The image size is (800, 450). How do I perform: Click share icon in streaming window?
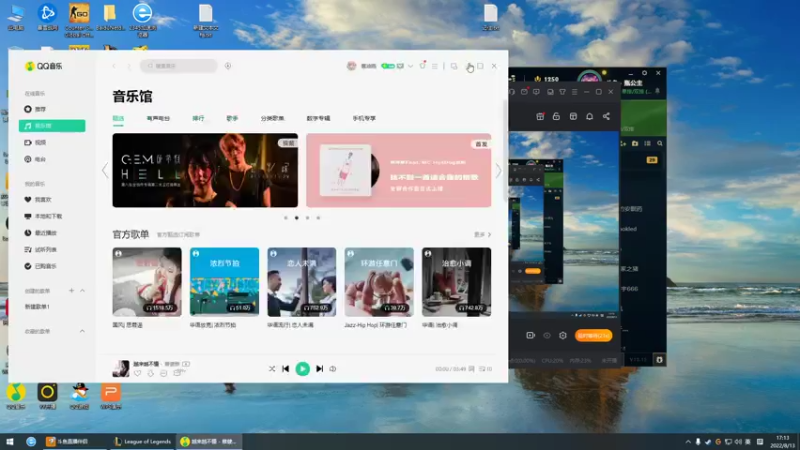606,116
